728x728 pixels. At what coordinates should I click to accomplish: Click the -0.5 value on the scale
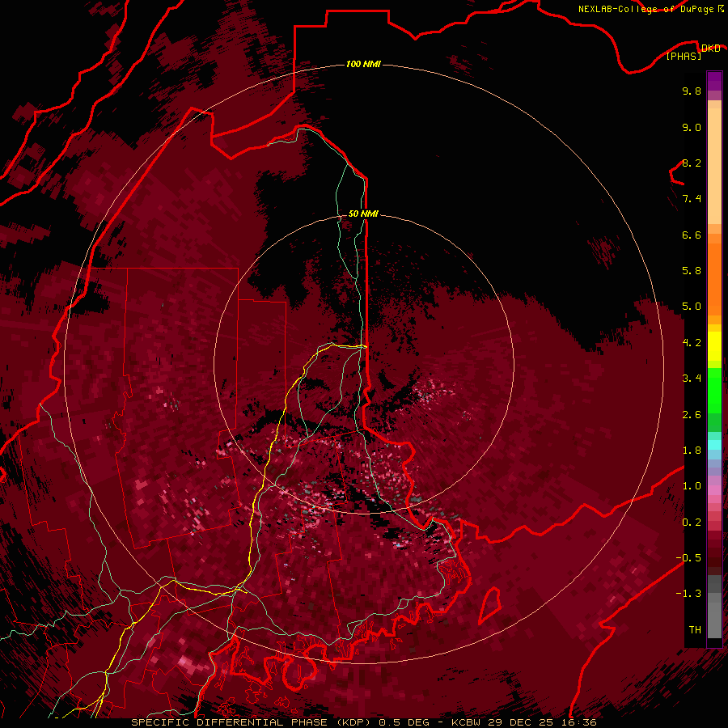[688, 558]
